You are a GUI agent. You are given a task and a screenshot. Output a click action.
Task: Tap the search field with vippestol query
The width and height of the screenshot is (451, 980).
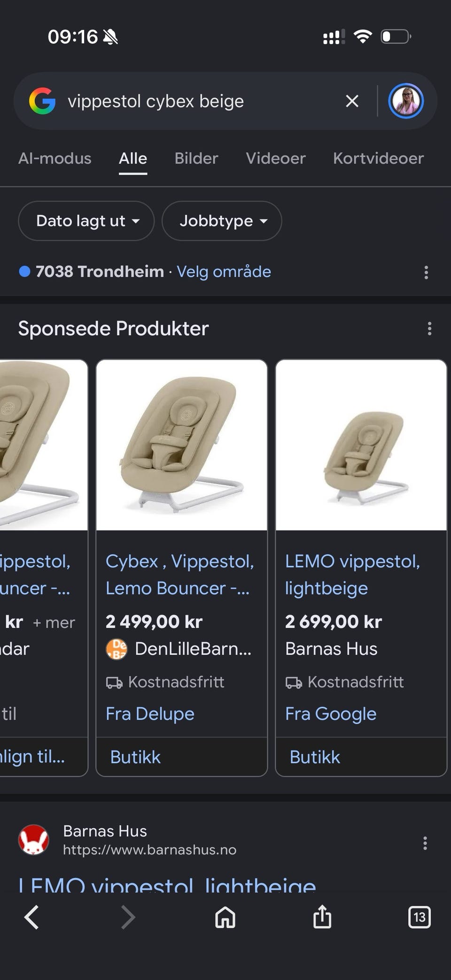click(x=202, y=101)
